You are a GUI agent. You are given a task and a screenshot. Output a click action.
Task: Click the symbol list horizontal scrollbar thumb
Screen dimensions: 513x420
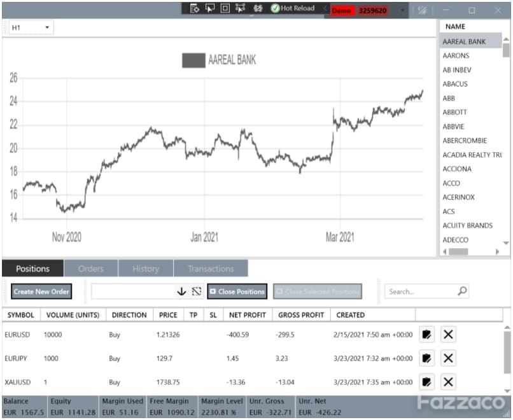coord(458,251)
